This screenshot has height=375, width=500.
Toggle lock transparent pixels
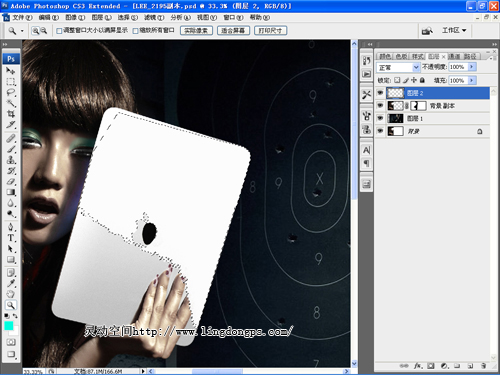tap(397, 80)
